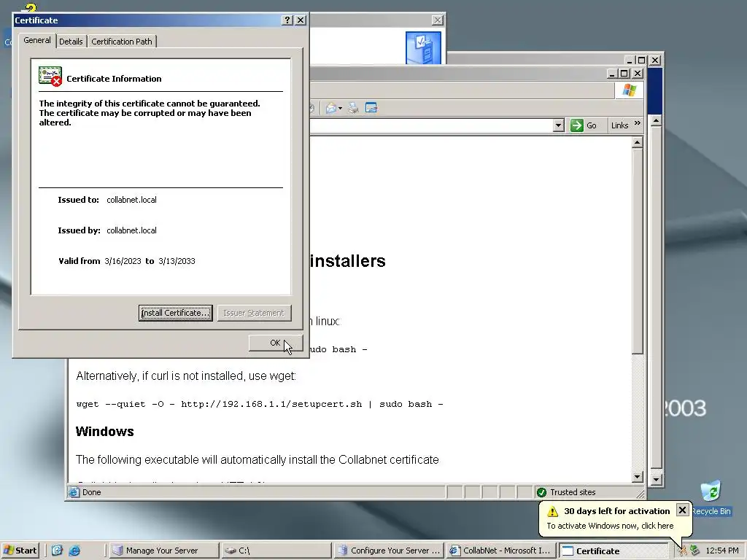747x560 pixels.
Task: Click the page text about curl and wget
Action: 186,376
